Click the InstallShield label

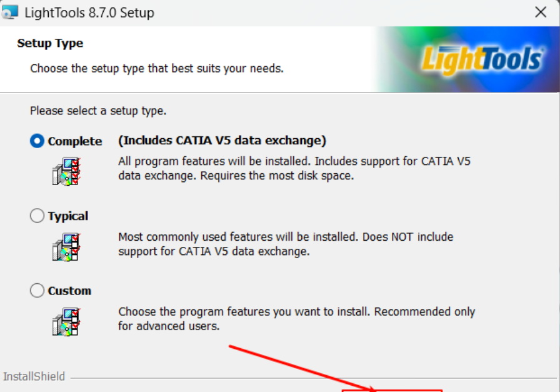click(34, 376)
